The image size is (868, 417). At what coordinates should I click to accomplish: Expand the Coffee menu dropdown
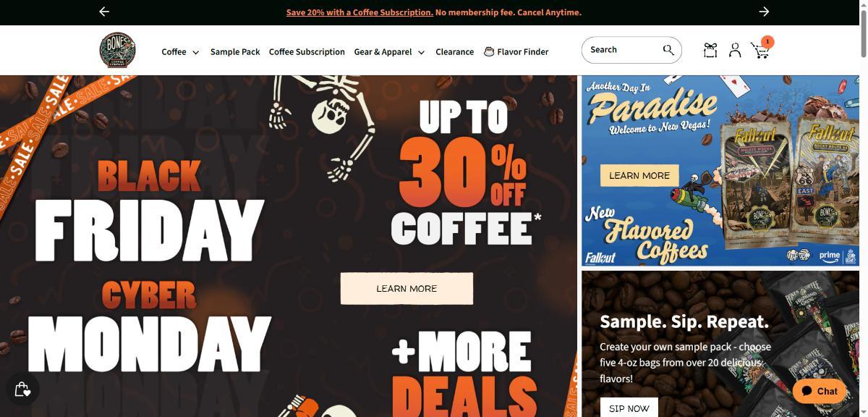point(180,52)
